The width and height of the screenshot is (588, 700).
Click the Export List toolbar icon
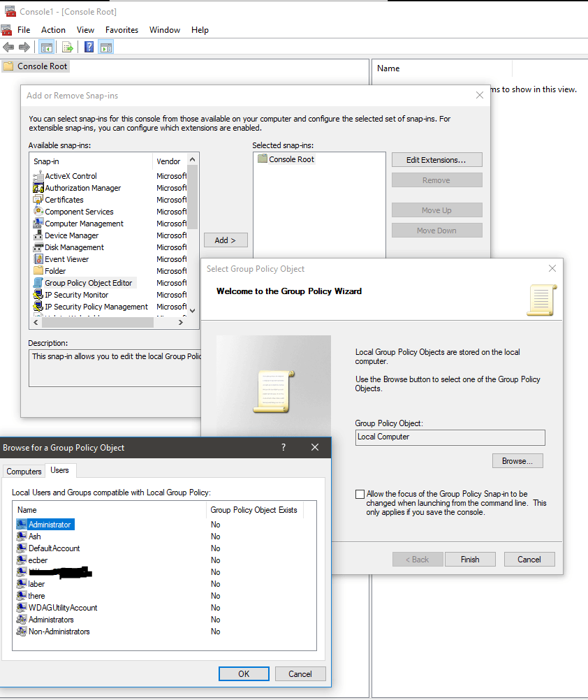(x=67, y=47)
